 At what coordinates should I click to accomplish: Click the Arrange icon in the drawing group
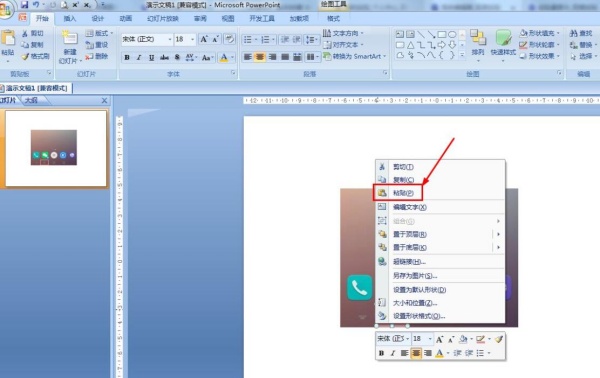click(x=478, y=38)
